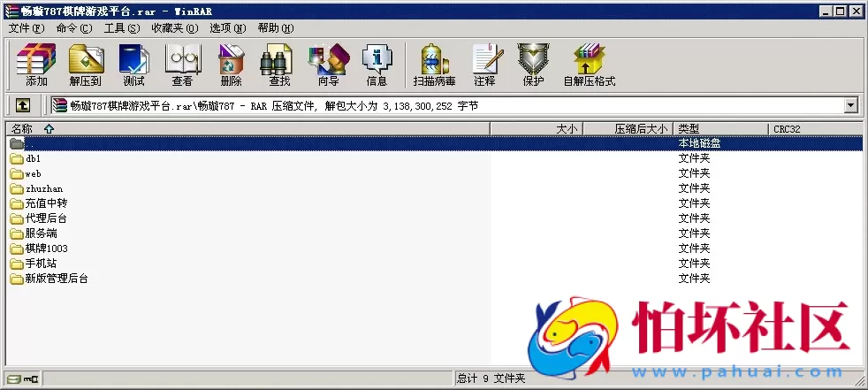Open the 选项(N) menu

227,28
